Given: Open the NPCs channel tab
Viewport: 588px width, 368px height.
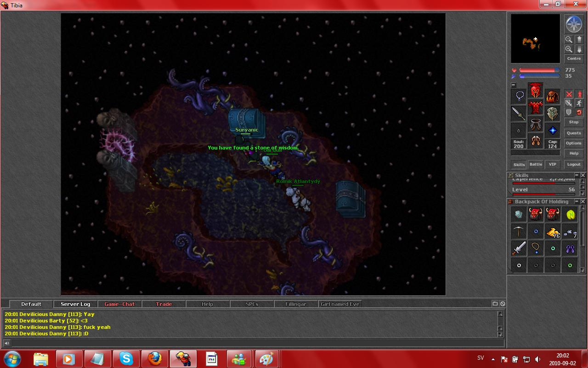Looking at the screenshot, I should point(252,304).
